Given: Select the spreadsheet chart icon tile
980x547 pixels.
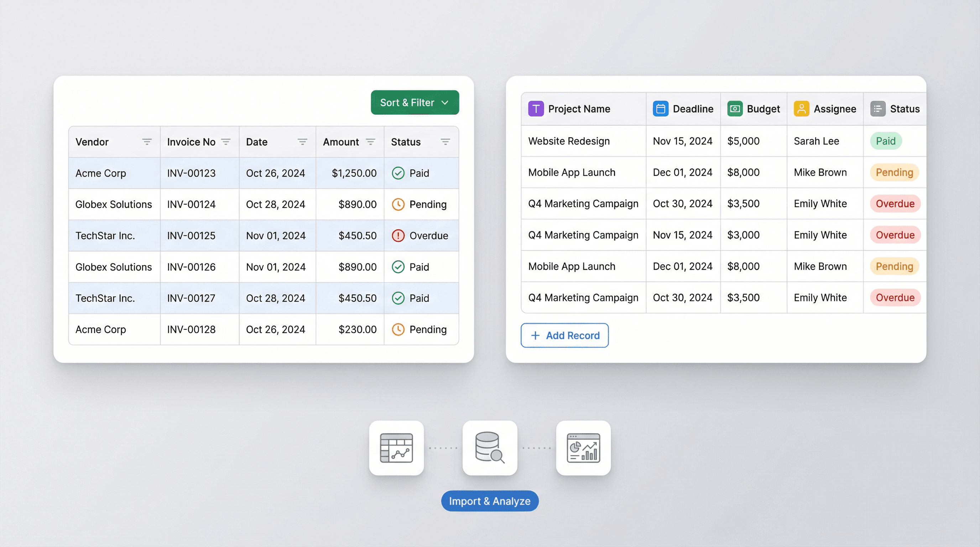Looking at the screenshot, I should point(396,448).
